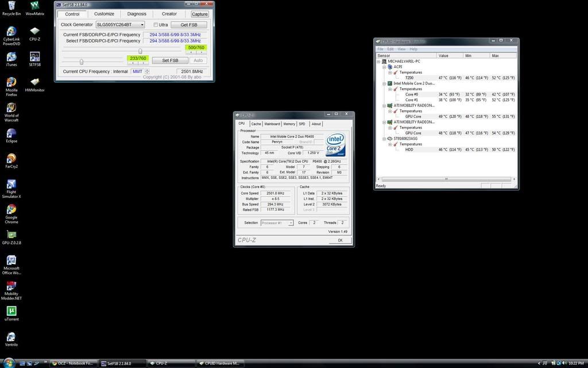Open the View menu in Hardware Monitor

[x=401, y=49]
